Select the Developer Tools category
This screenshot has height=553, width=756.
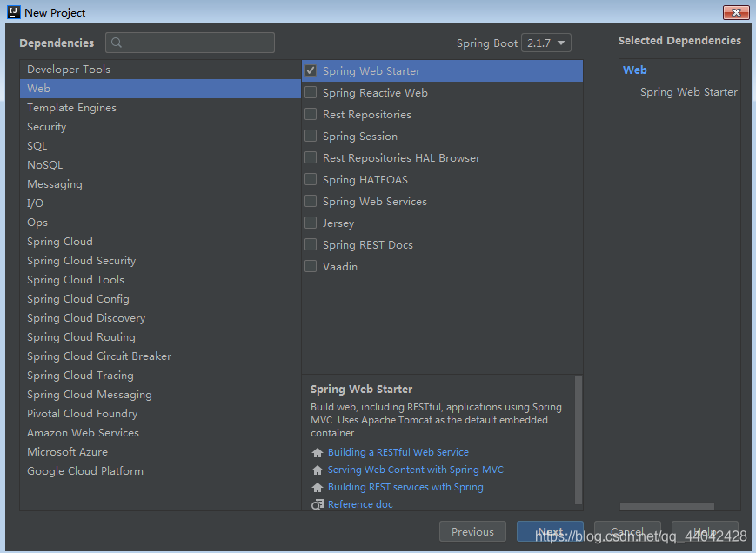pos(160,70)
